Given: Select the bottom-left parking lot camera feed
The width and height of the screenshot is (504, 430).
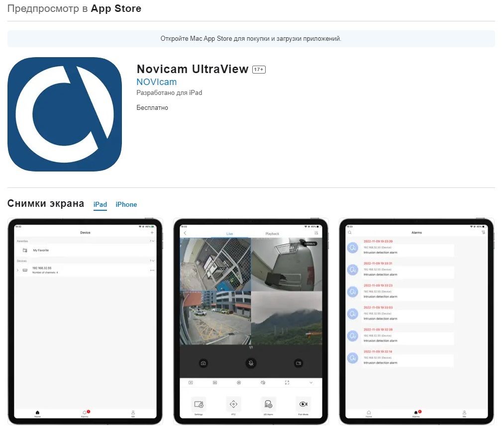Looking at the screenshot, I should coord(215,318).
